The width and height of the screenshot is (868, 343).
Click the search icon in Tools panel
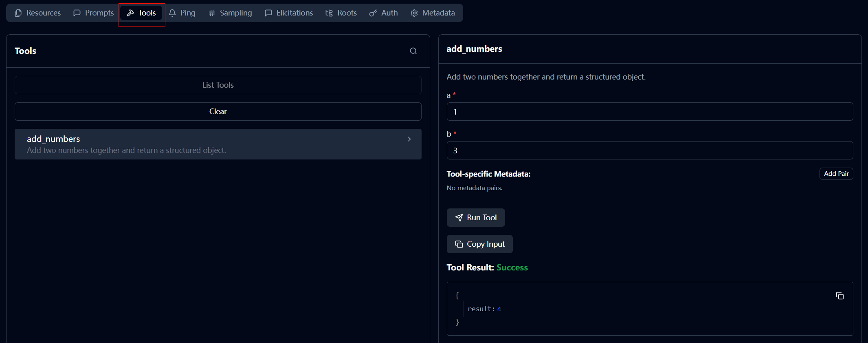[413, 51]
